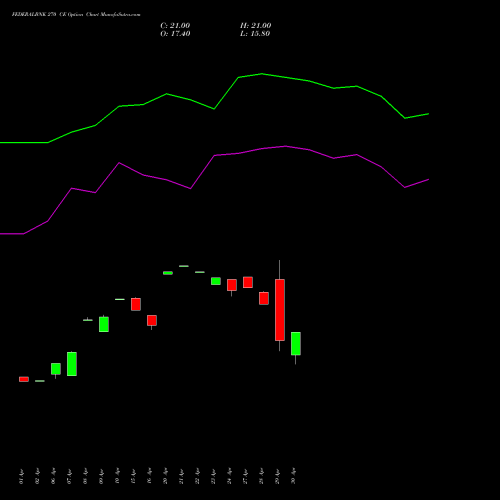
Task: Click the green upper band line
Action: pyautogui.click(x=214, y=109)
